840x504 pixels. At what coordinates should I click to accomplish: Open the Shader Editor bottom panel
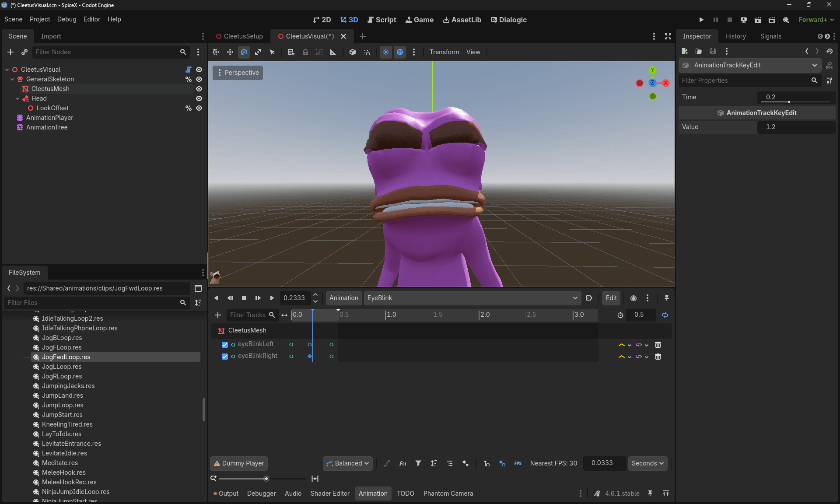(330, 493)
